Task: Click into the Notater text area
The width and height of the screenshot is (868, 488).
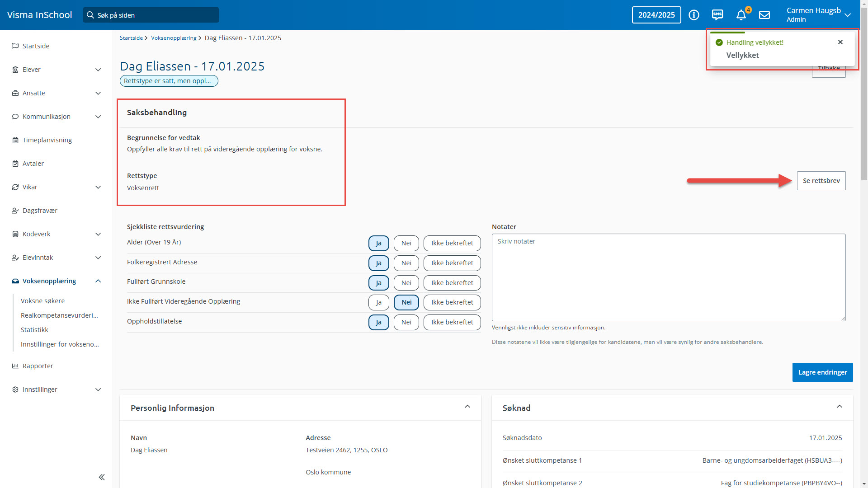Action: [668, 277]
